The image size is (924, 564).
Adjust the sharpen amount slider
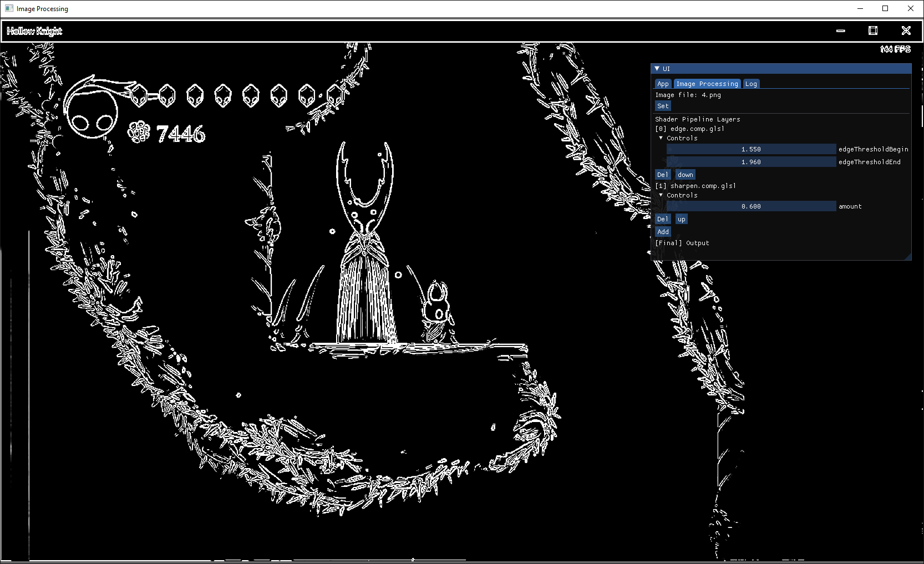point(751,206)
